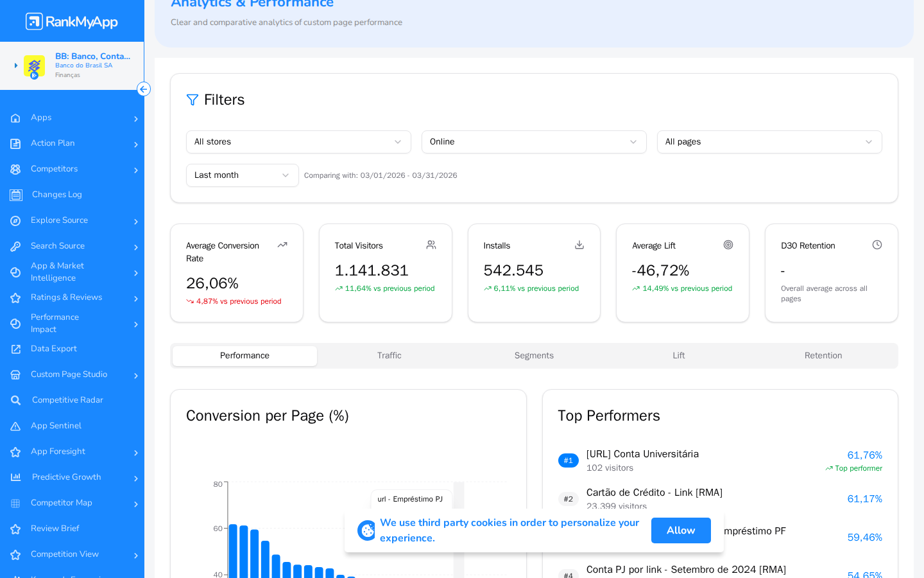924x578 pixels.
Task: Click the Total Visitors people icon
Action: pyautogui.click(x=431, y=245)
